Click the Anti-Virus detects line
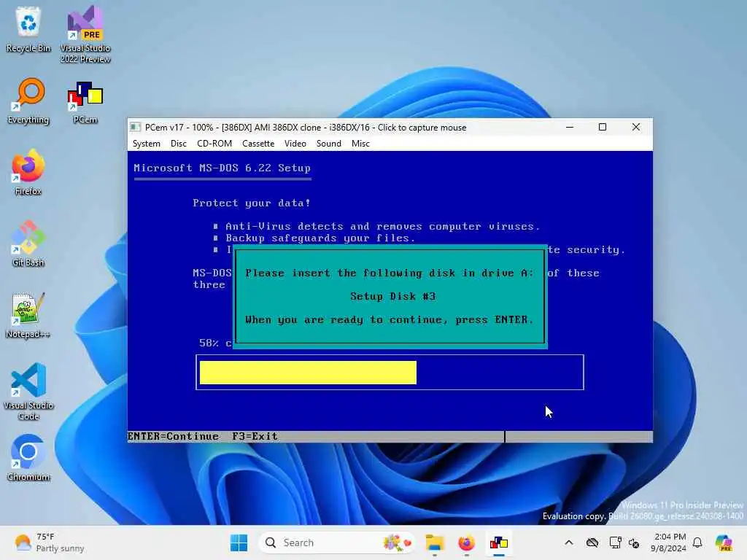The image size is (747, 560). point(382,227)
